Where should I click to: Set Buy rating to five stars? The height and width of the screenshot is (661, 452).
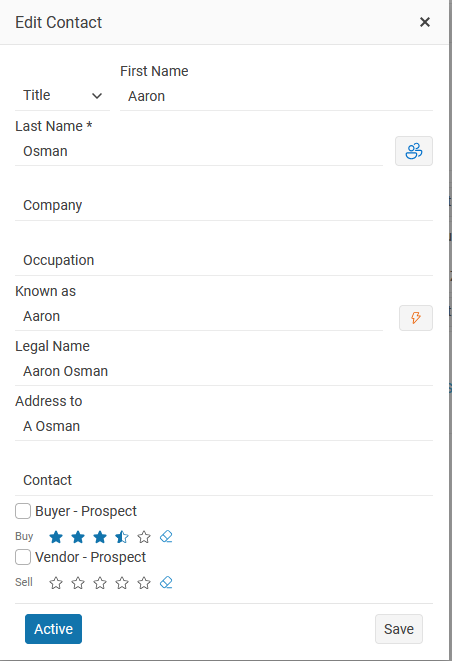[144, 537]
